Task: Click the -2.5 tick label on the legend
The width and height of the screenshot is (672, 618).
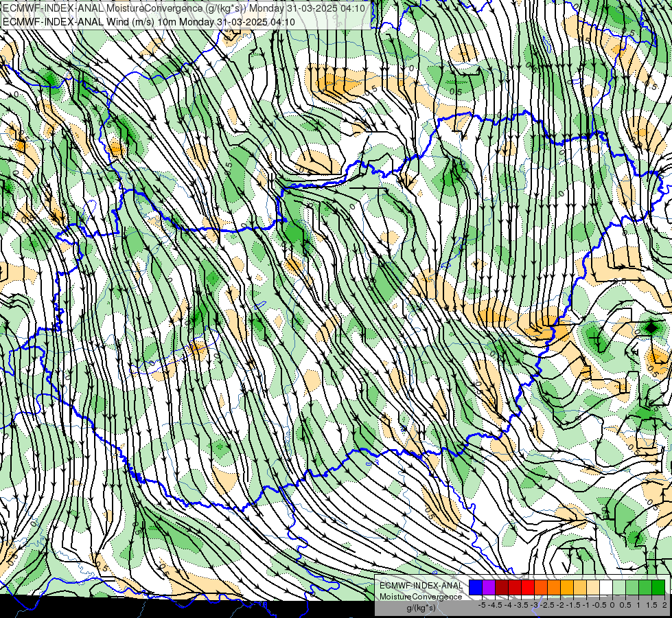Action: tap(547, 605)
